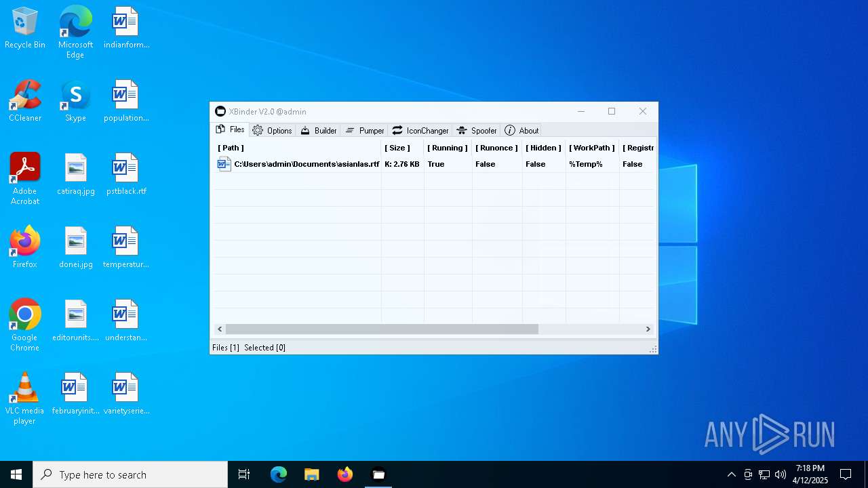
Task: Click the RTF file icon in list
Action: (224, 164)
